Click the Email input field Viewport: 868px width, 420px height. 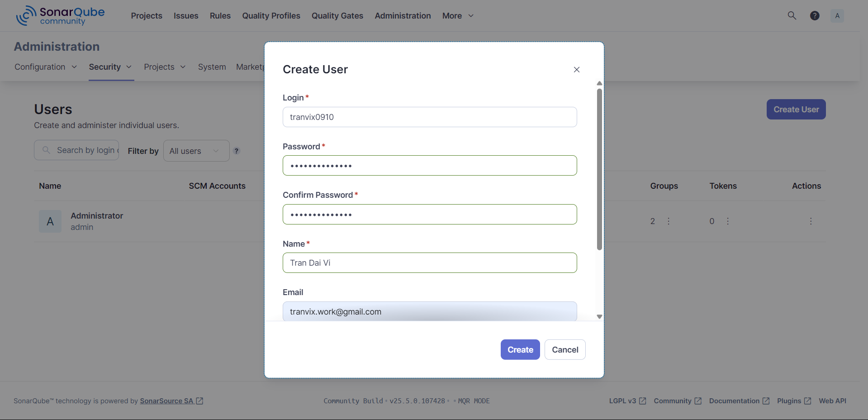(x=429, y=311)
